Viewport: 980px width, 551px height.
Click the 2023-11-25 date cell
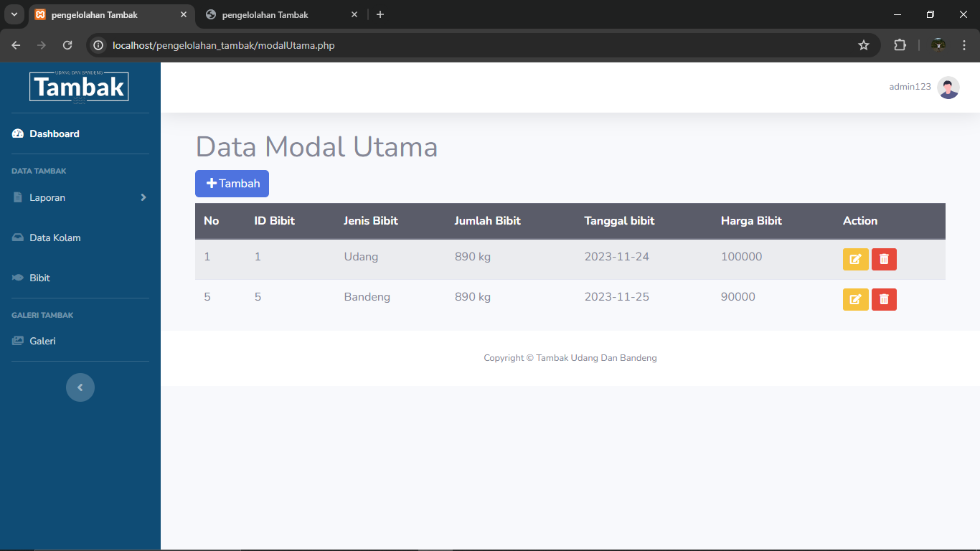[x=617, y=297]
